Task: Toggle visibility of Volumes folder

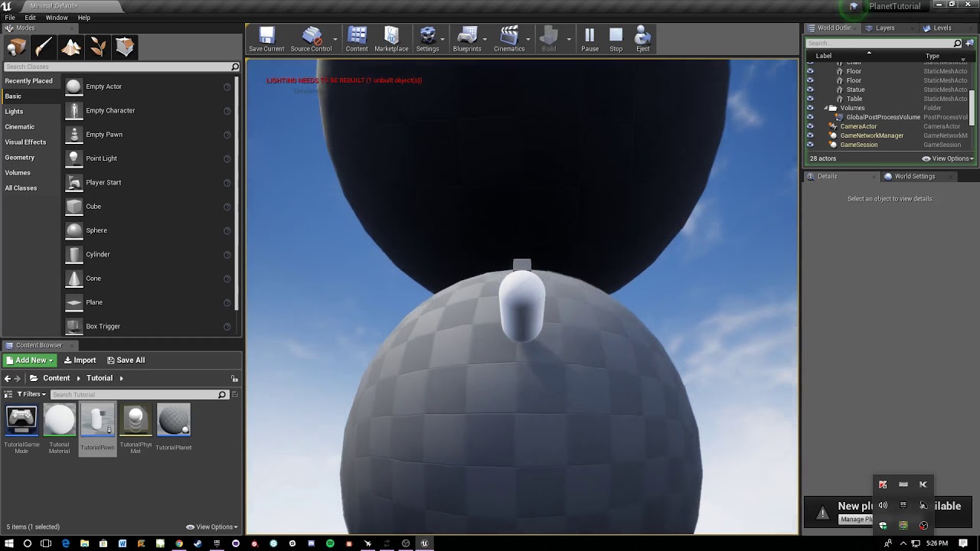Action: point(810,108)
